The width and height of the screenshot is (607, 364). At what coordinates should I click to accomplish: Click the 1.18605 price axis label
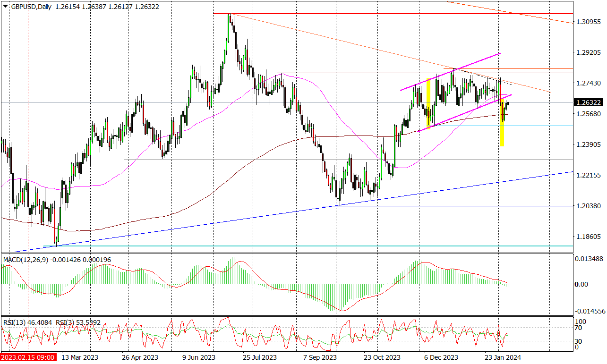[589, 237]
